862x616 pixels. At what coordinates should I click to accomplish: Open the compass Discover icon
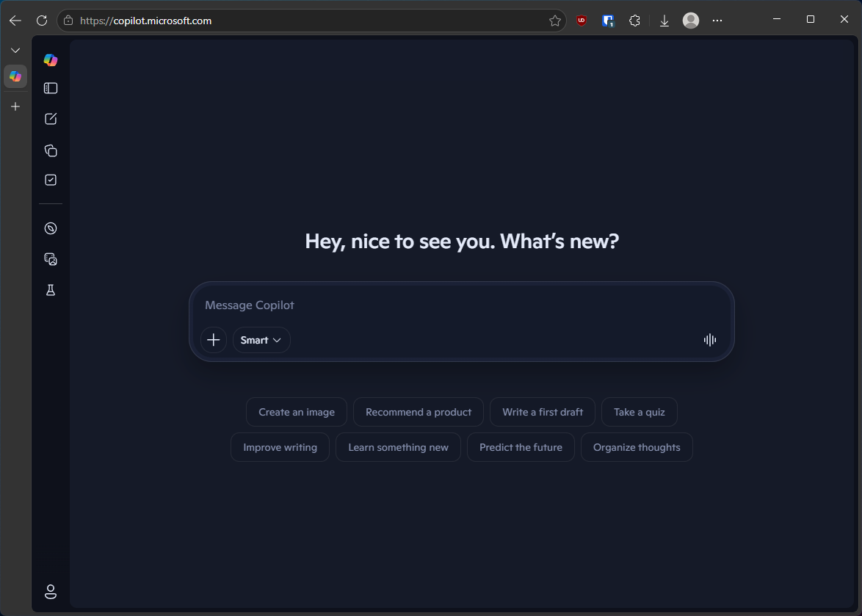pos(51,228)
